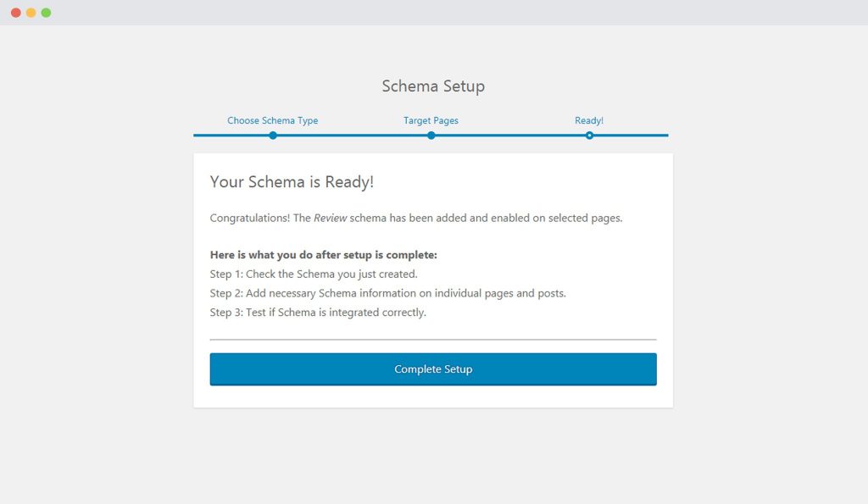
Task: Maximize the window using the green button
Action: (x=46, y=13)
